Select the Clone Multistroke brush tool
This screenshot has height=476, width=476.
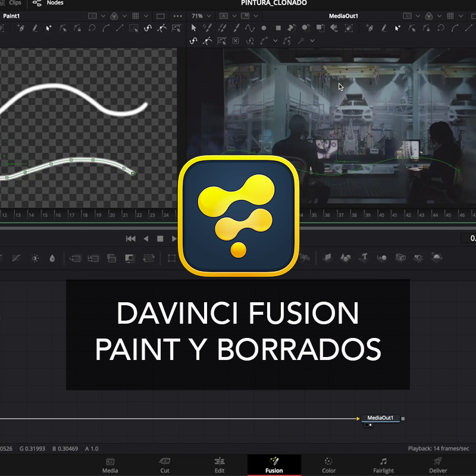click(x=222, y=28)
